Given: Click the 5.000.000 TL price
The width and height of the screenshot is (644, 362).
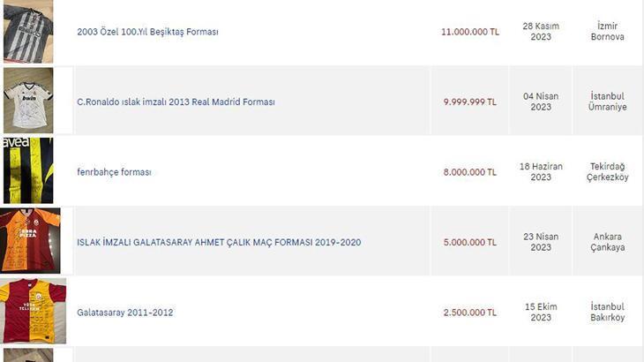Looking at the screenshot, I should pos(469,242).
